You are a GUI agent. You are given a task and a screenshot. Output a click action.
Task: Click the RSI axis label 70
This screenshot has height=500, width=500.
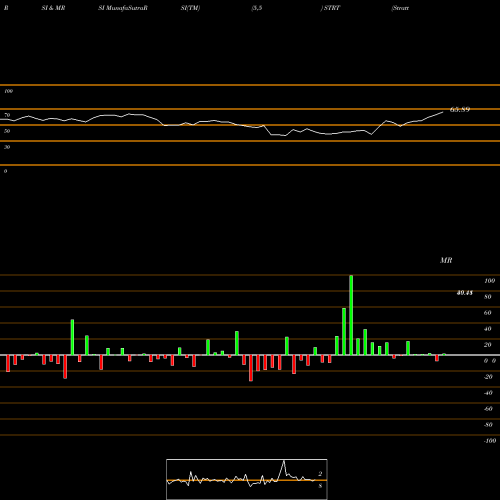pyautogui.click(x=7, y=115)
